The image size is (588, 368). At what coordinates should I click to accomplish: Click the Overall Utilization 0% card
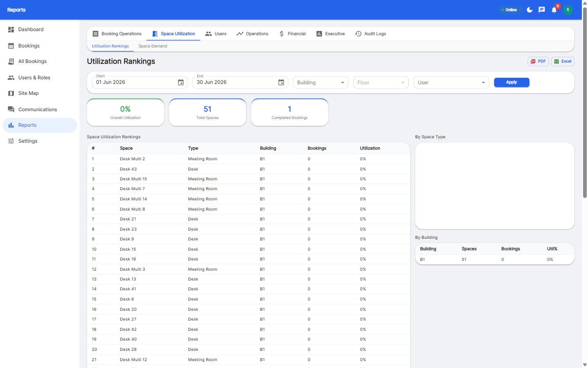point(125,112)
